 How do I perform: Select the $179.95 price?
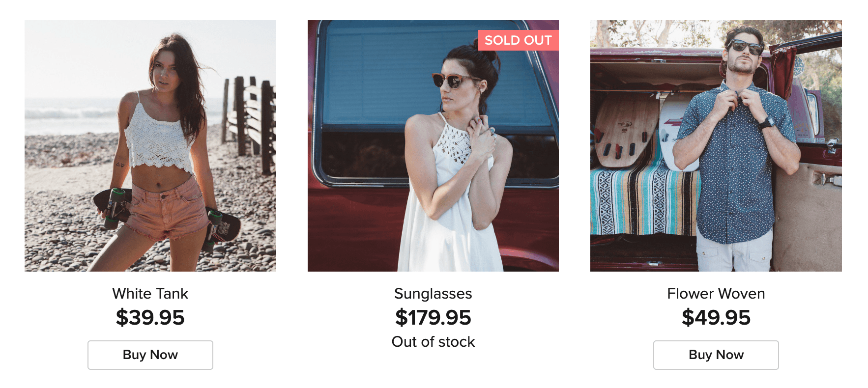coord(433,317)
